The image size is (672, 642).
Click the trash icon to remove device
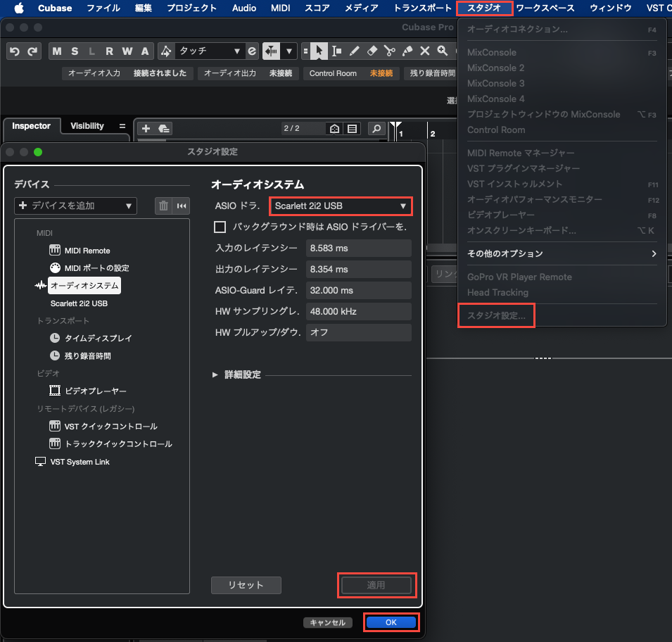click(x=163, y=206)
